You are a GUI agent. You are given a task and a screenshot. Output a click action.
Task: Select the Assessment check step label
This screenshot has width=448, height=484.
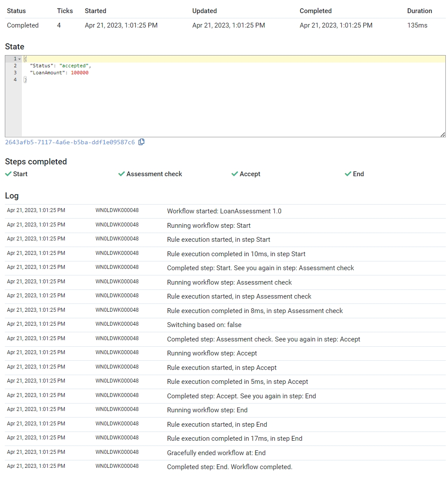click(x=154, y=174)
